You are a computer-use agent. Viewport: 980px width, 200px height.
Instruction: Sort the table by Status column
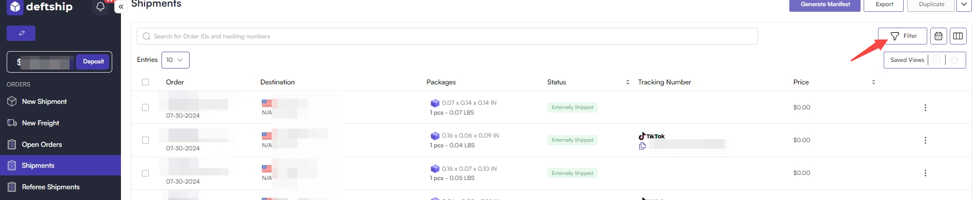coord(628,82)
